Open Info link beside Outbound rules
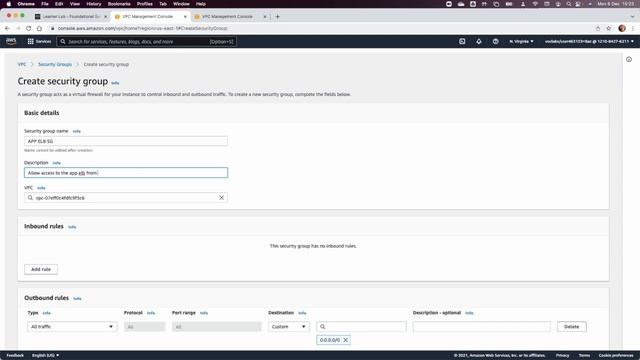Viewport: 640px width, 360px height. (x=77, y=299)
